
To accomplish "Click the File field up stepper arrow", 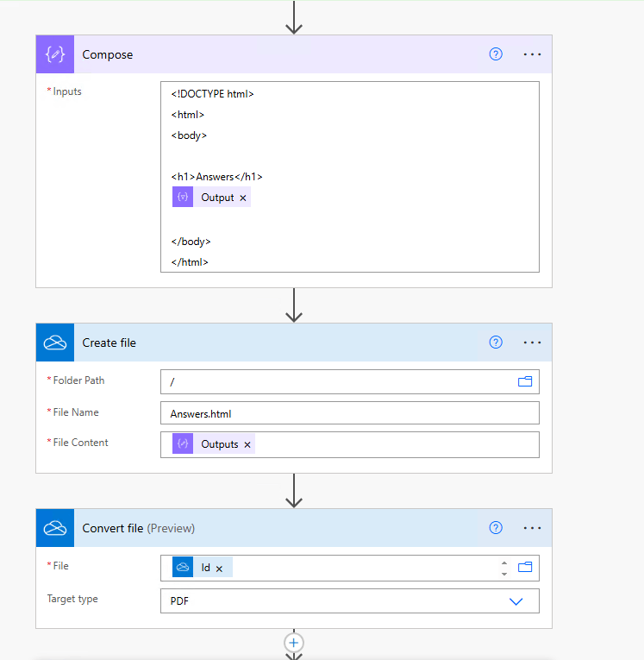I will tap(504, 563).
